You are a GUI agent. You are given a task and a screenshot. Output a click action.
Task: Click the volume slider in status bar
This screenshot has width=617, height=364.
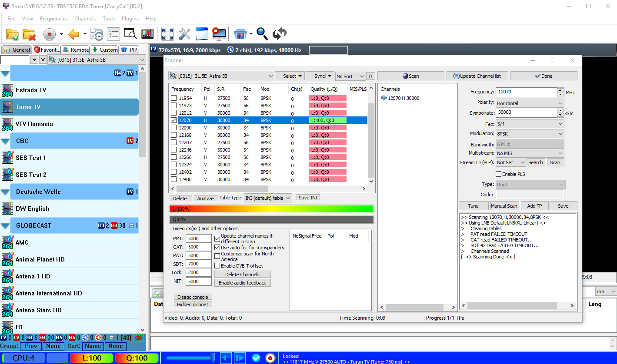click(190, 358)
